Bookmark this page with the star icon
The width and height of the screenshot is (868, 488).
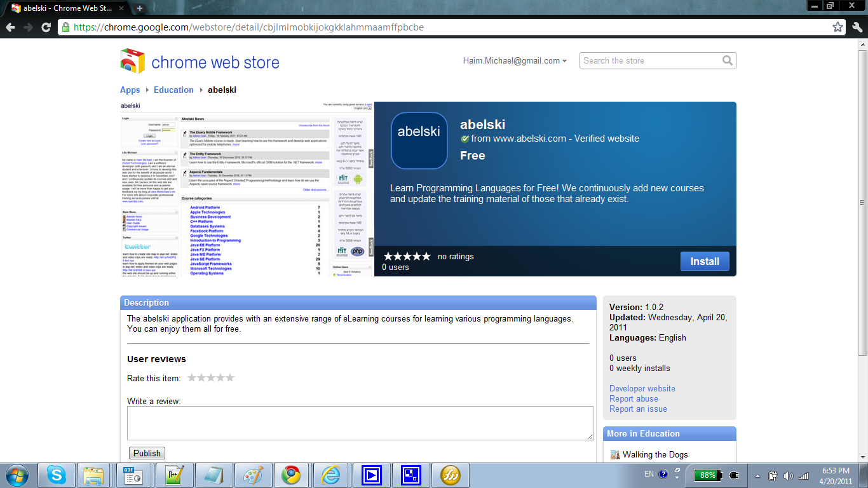tap(838, 27)
